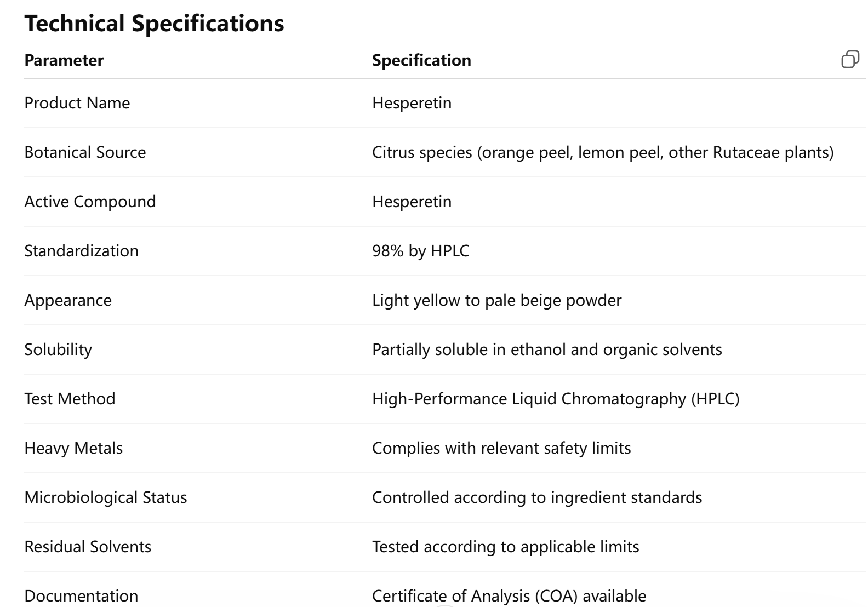Click the Partially soluble in ethanol text
Screen dimensions: 868x607
546,350
